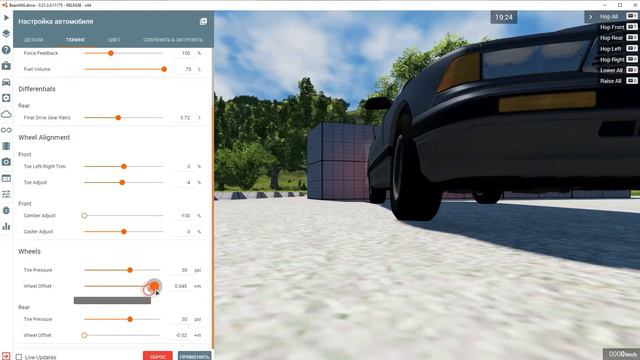Click the Fuel Volume slider handle
This screenshot has width=640, height=360.
point(164,69)
